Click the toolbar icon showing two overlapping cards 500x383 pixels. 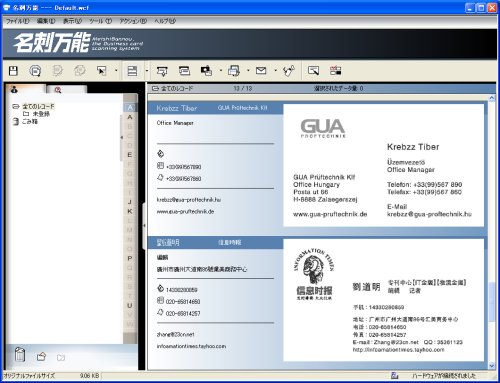point(184,71)
